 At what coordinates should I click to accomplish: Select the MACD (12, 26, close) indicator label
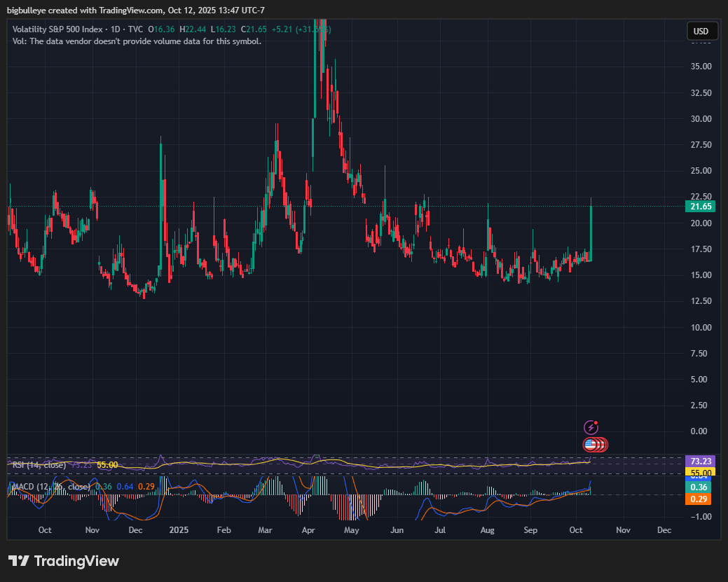[51, 487]
